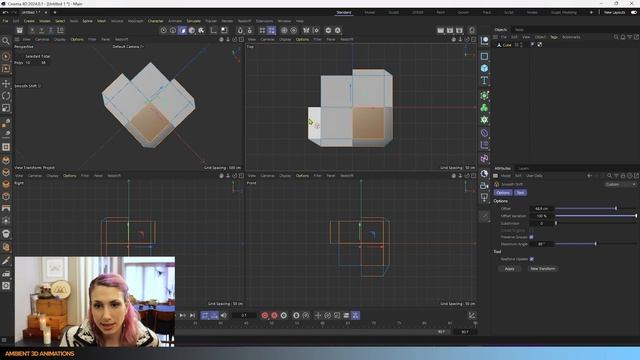
Task: Open the Attributes hamburger menu
Action: point(496,176)
